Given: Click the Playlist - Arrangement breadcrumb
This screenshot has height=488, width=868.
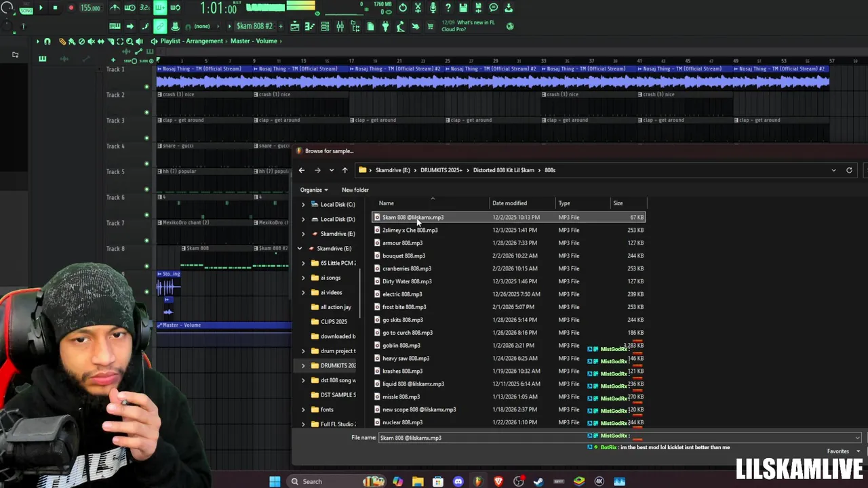Looking at the screenshot, I should (192, 41).
